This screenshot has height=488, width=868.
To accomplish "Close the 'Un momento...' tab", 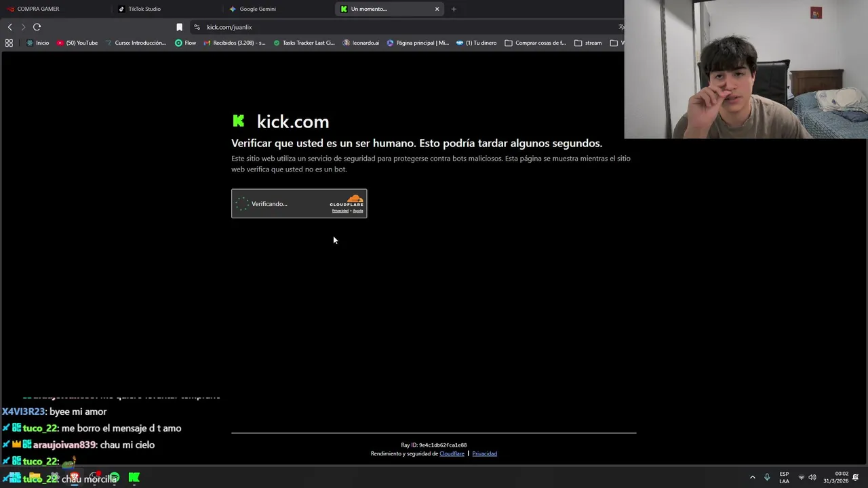I will pyautogui.click(x=437, y=9).
